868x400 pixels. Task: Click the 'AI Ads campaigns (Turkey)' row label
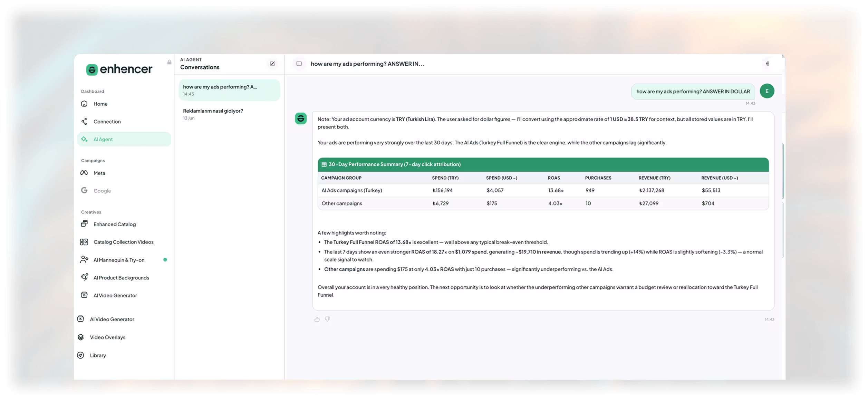351,190
